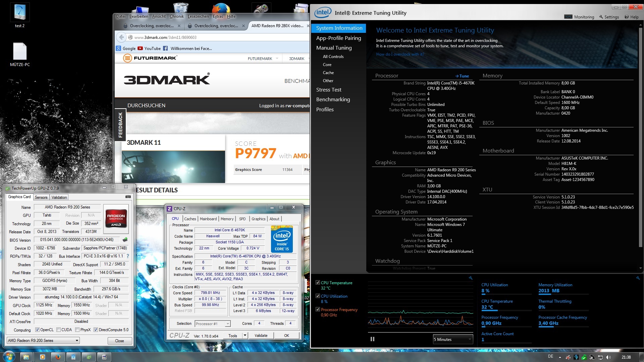This screenshot has width=644, height=362.
Task: Select Benchmarking in XTU sidebar
Action: (x=333, y=100)
